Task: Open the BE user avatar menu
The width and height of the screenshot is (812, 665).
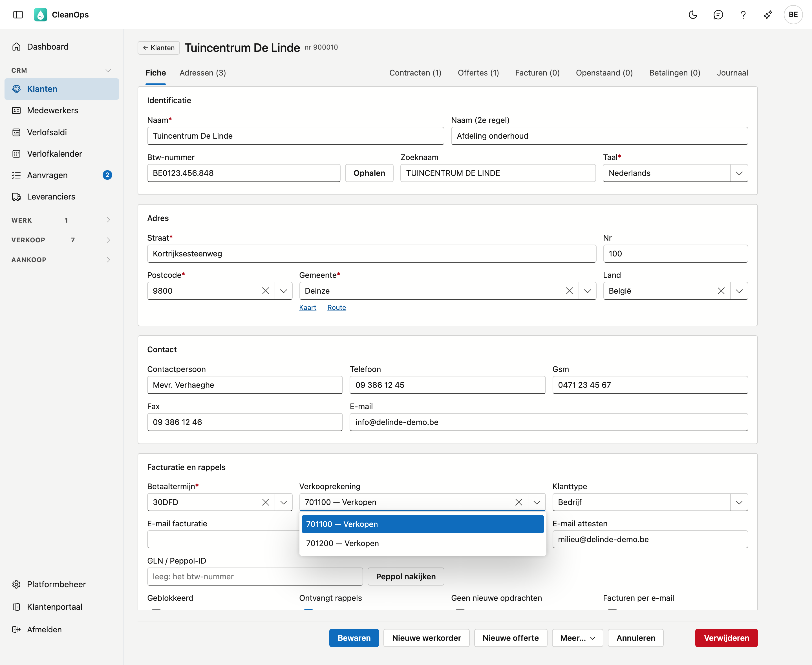Action: (793, 15)
